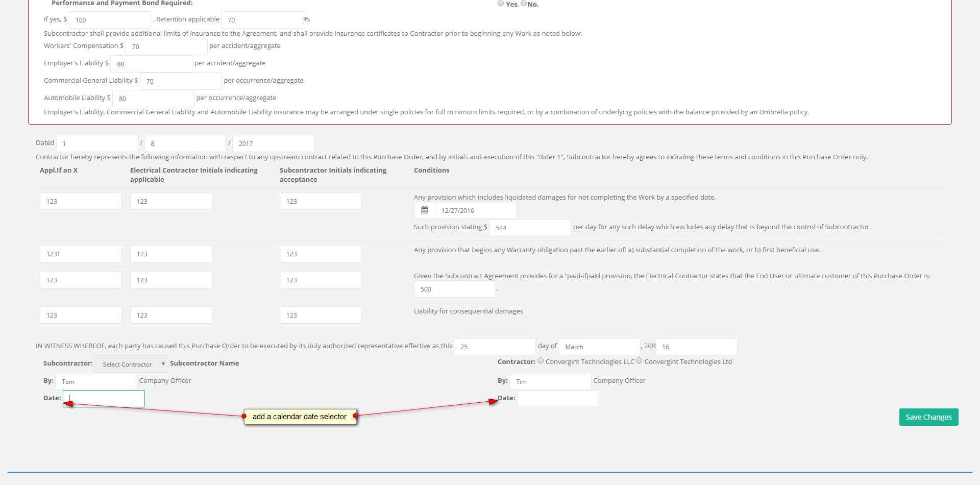Open the calendar icon beside 12/27/2016
This screenshot has height=485, width=980.
pyautogui.click(x=425, y=210)
